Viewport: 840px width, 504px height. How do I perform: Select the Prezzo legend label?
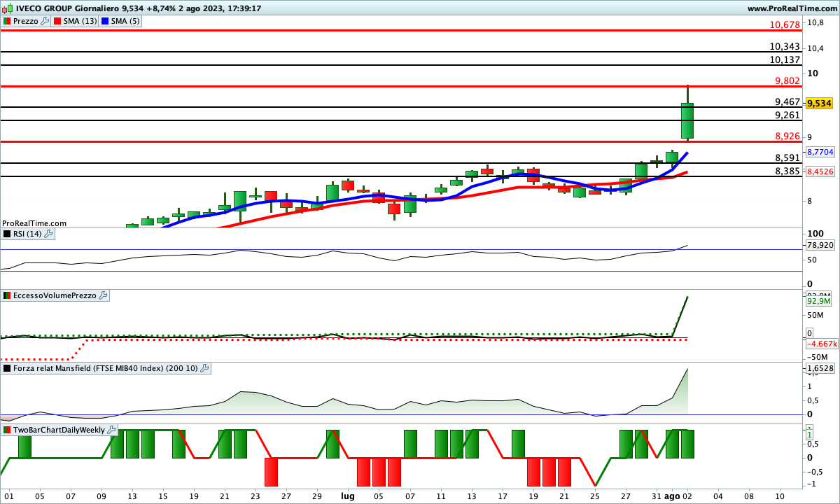[x=26, y=21]
